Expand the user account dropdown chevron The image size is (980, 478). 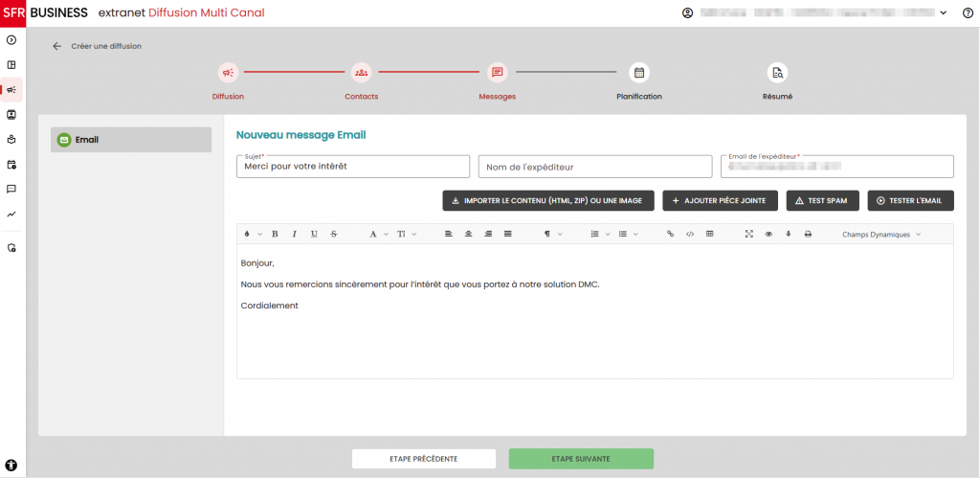coord(944,12)
